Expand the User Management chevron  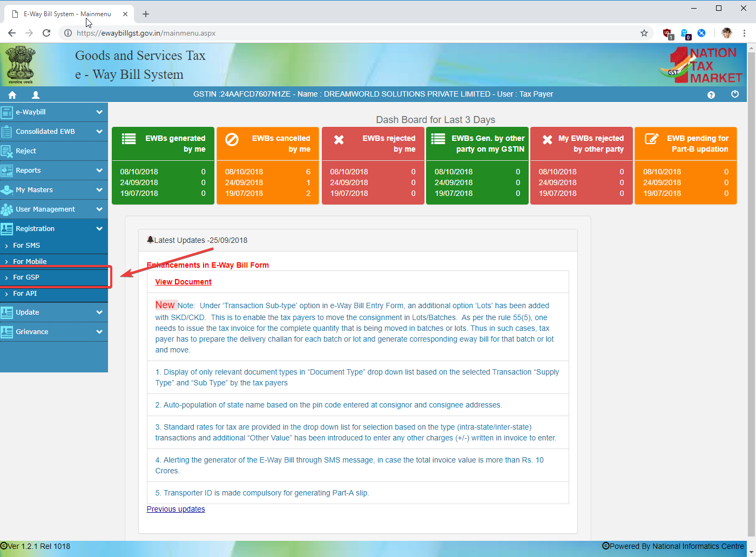pyautogui.click(x=99, y=209)
